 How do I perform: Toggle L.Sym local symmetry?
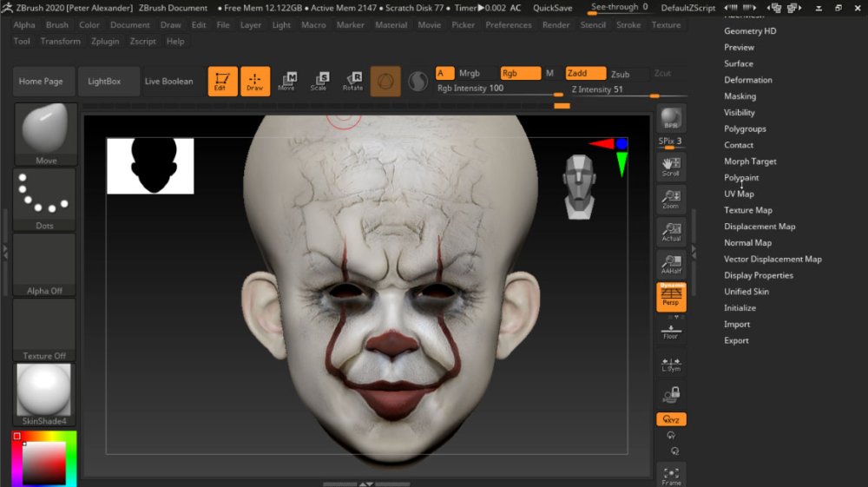click(x=671, y=364)
